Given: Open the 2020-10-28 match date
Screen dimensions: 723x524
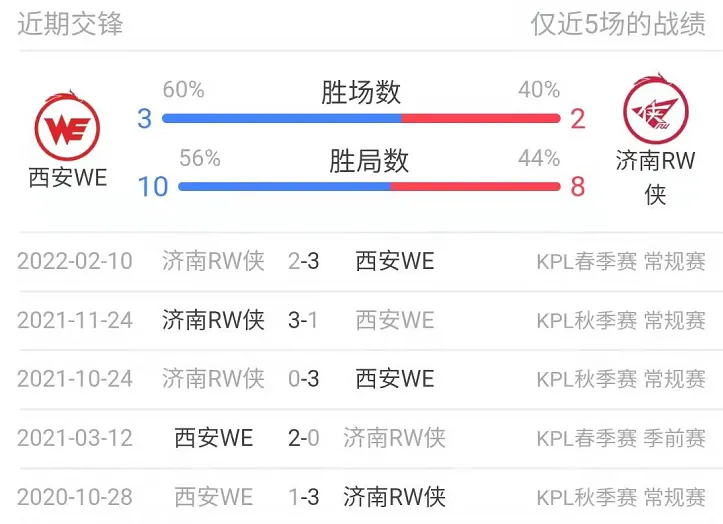Looking at the screenshot, I should pos(75,497).
